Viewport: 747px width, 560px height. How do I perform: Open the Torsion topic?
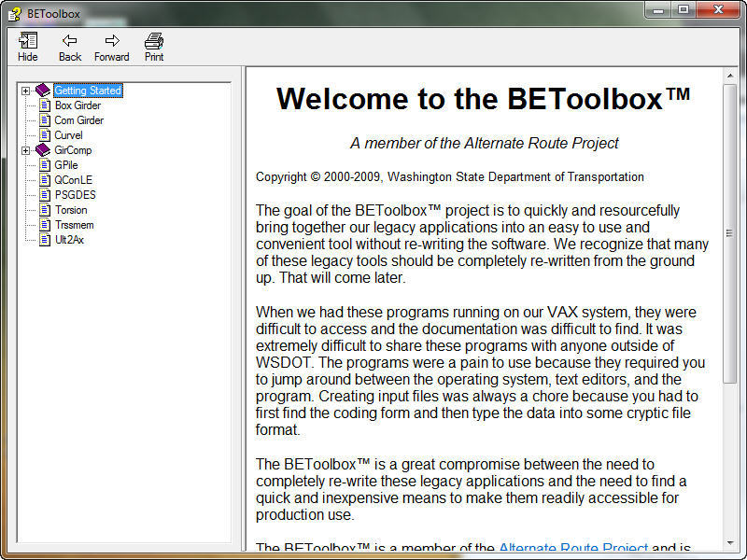coord(71,210)
